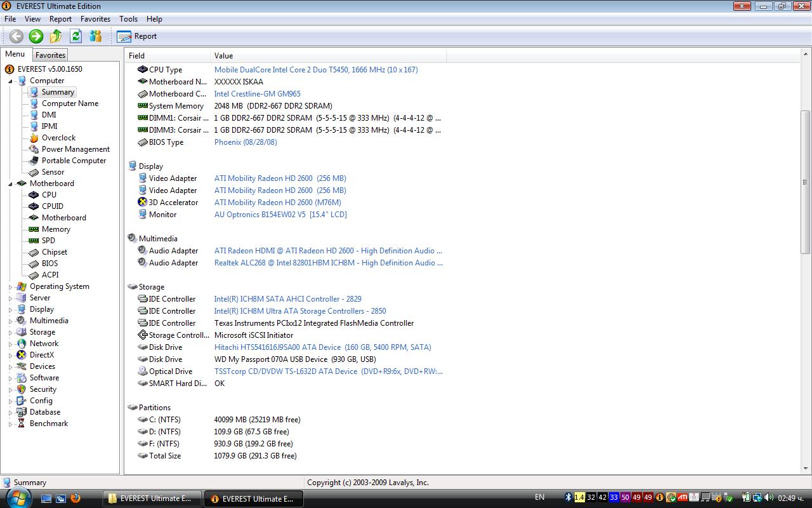Click the Sensor icon in tree
The width and height of the screenshot is (812, 508).
coord(34,172)
